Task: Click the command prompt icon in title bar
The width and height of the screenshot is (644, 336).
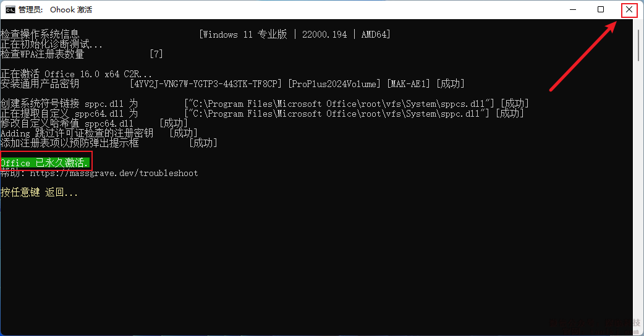Action: coord(11,10)
